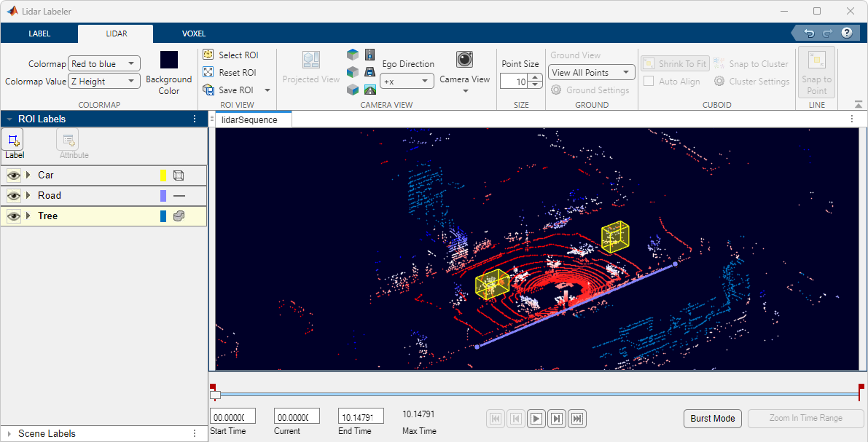Select the chase camera view icon
The height and width of the screenshot is (442, 868).
(x=370, y=71)
